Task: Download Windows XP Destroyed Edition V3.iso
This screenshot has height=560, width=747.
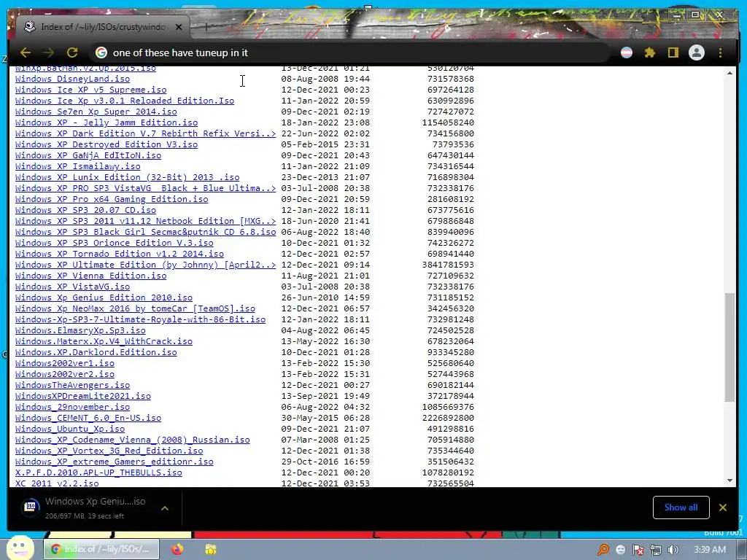Action: click(107, 145)
